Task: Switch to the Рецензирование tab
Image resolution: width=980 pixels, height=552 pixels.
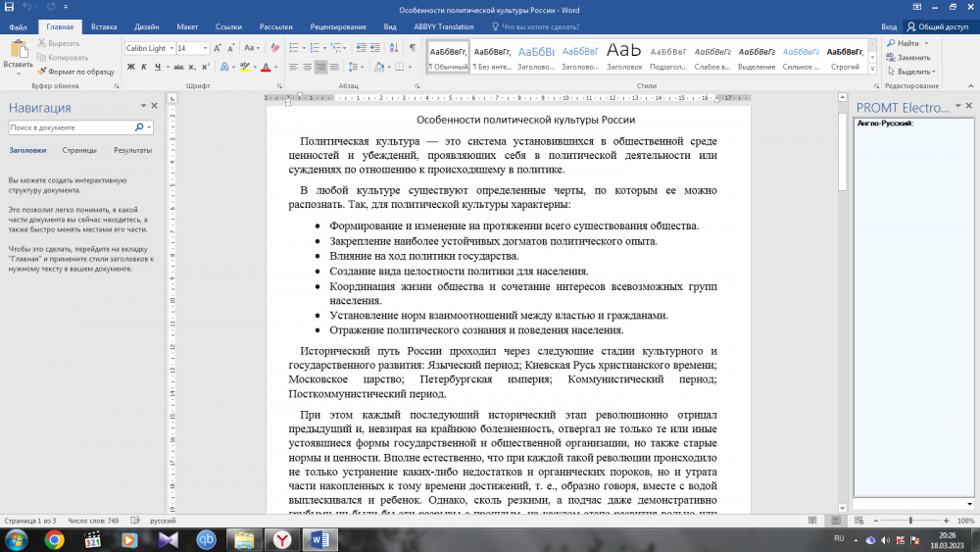Action: coord(337,27)
